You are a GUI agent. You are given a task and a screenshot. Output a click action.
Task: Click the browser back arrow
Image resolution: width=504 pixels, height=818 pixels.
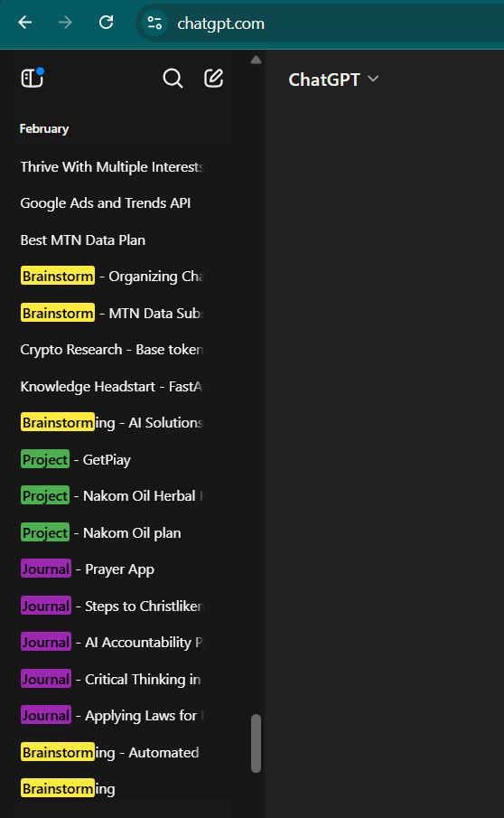25,23
